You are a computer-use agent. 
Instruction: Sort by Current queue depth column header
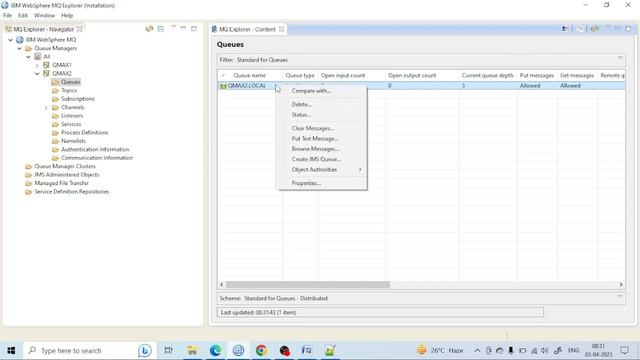487,76
